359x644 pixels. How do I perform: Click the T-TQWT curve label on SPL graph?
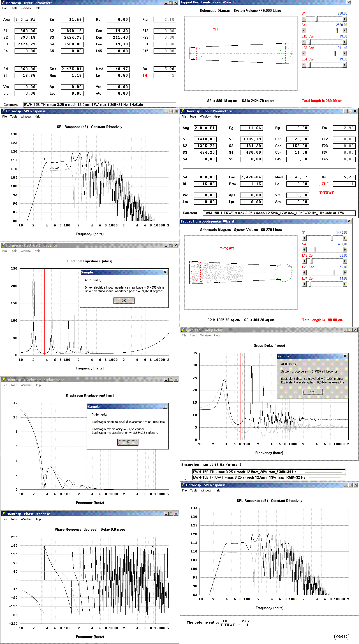pos(54,168)
